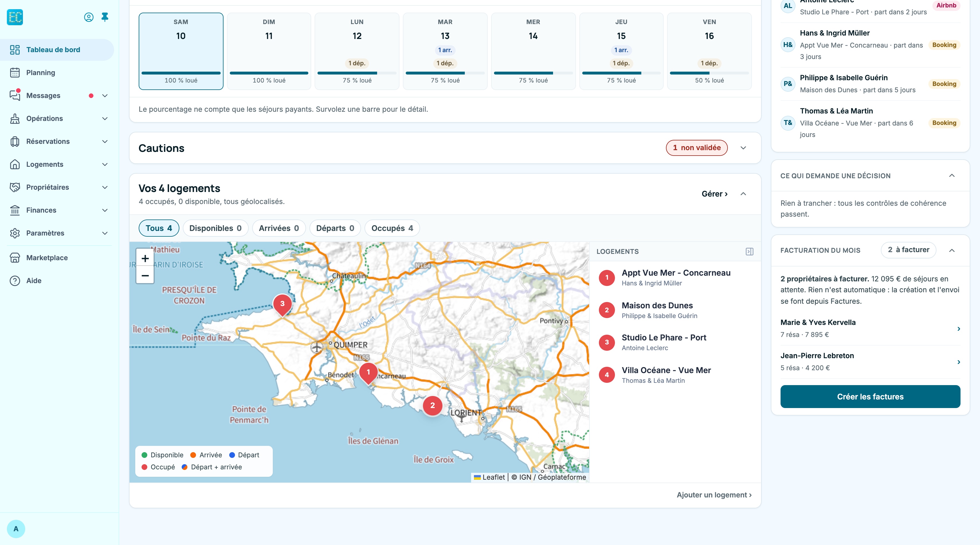Screen dimensions: 980x545
Task: Click the EC app logo
Action: pos(15,17)
